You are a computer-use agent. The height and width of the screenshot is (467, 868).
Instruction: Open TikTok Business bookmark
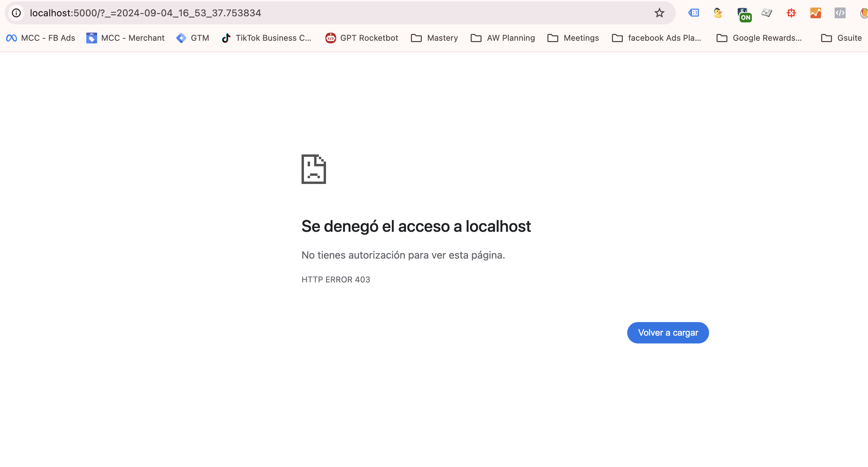tap(267, 38)
